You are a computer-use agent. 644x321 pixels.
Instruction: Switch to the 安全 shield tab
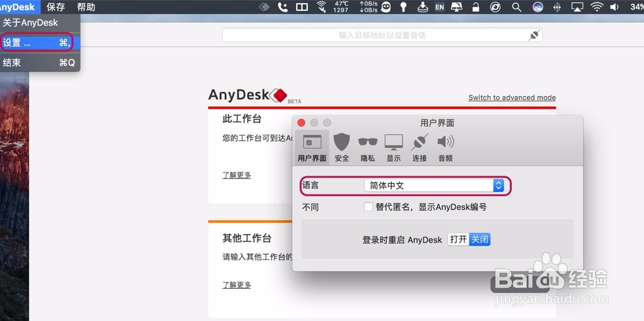tap(342, 148)
